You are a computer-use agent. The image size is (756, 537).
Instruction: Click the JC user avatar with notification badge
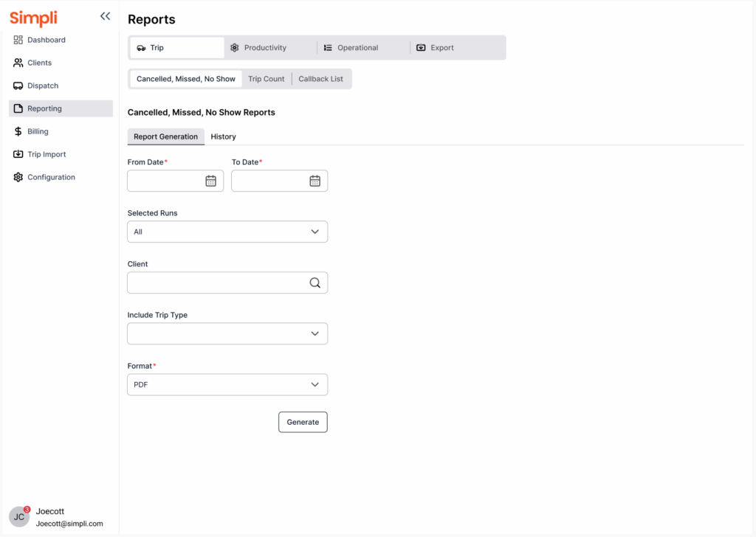tap(19, 516)
